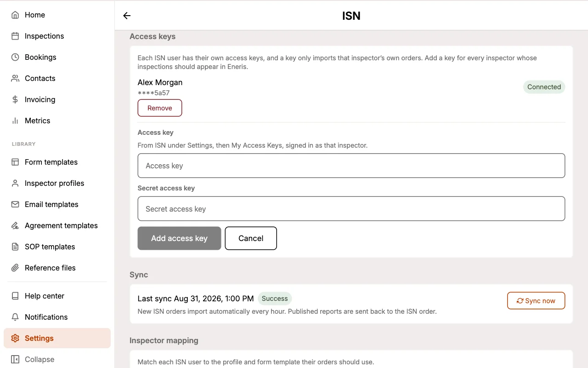Click the Agreement templates signature icon
Screen dimensions: 588x368
point(15,225)
